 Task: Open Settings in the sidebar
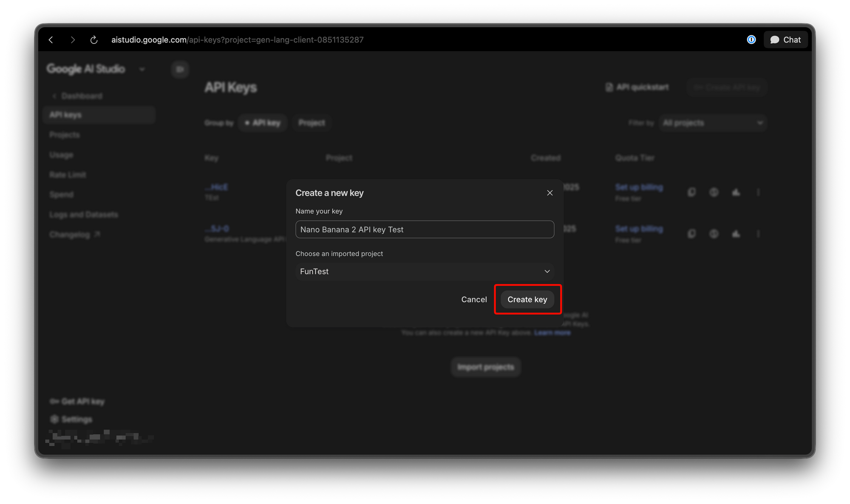pos(71,419)
